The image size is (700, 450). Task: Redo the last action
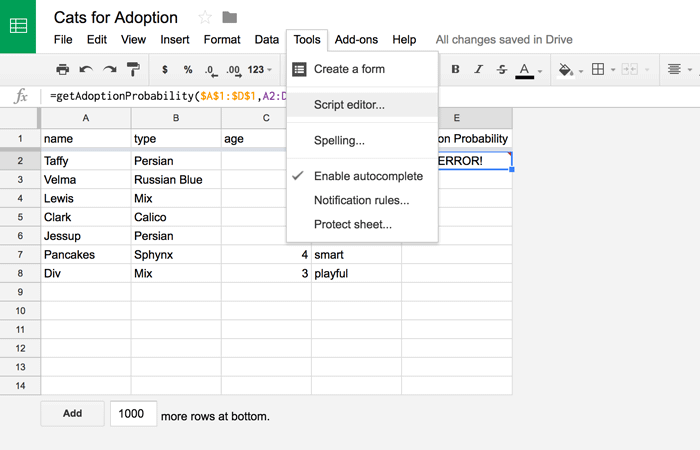click(x=109, y=69)
